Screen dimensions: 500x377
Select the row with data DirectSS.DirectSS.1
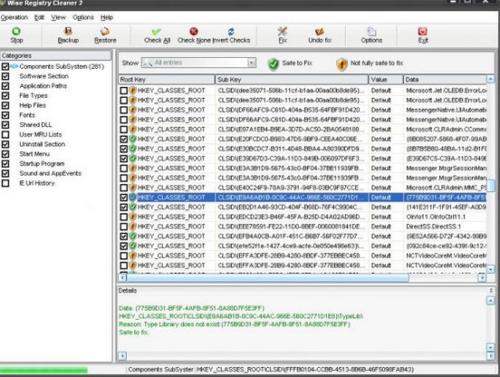click(x=303, y=227)
